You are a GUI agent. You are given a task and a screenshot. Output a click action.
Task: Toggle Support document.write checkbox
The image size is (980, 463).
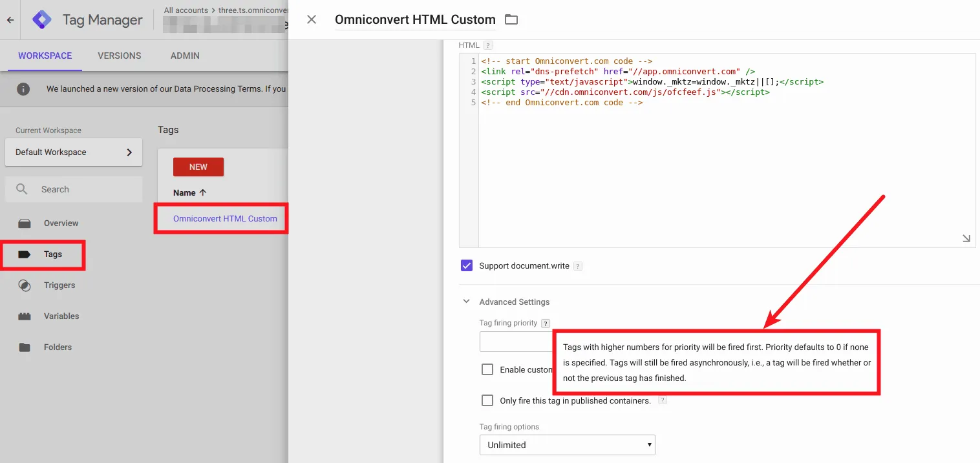coord(467,265)
